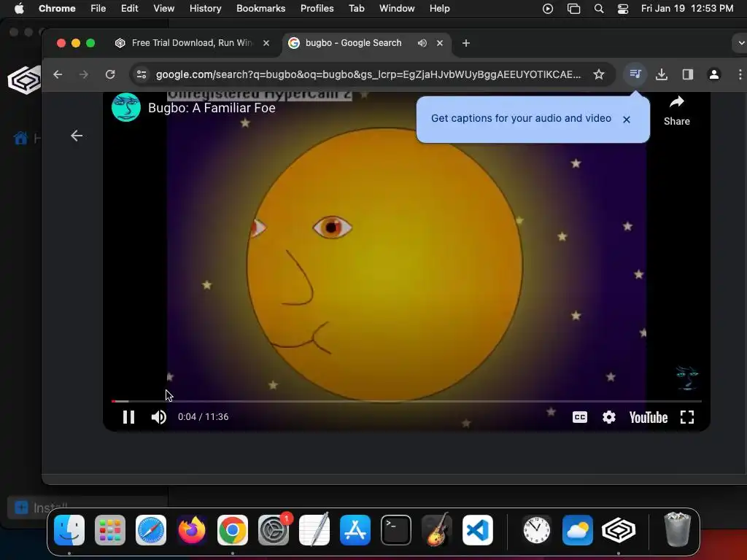
Task: Seek along the video progress bar
Action: (406, 402)
